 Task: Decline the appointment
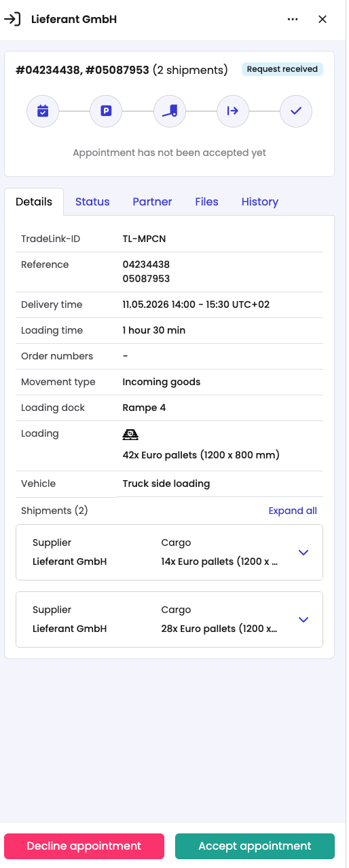(84, 846)
